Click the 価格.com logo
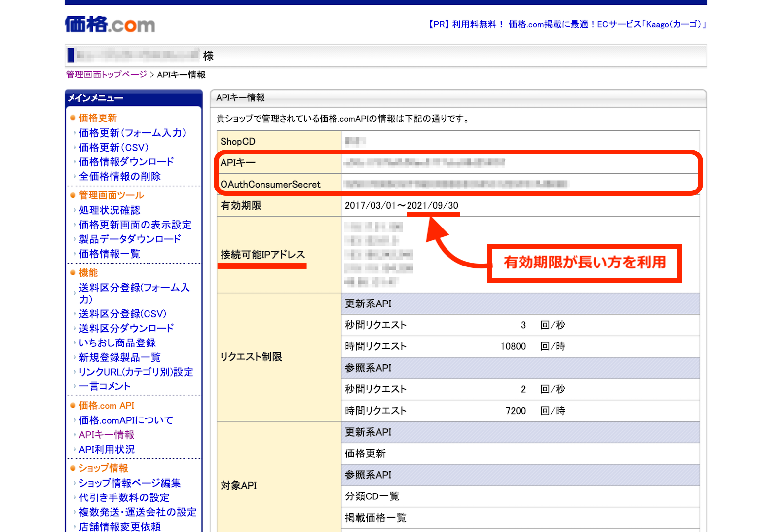The image size is (782, 532). (x=110, y=24)
